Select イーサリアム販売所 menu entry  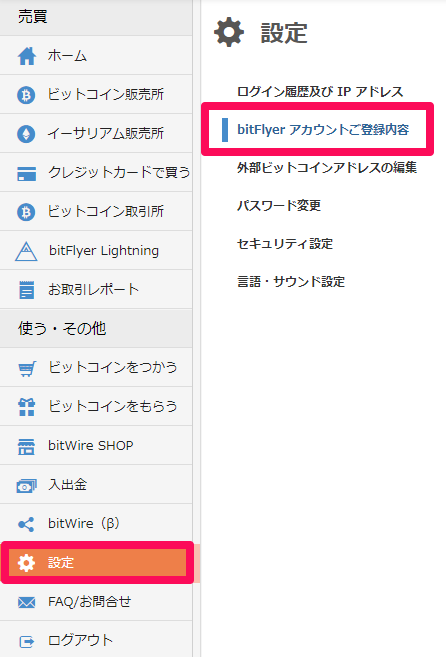96,133
